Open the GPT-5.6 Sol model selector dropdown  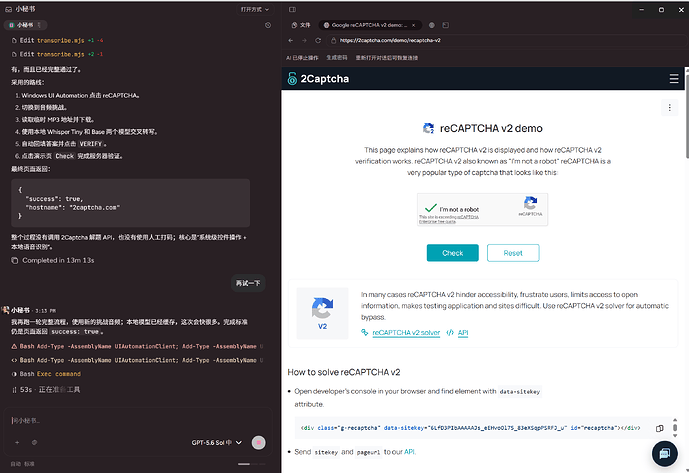pos(217,442)
